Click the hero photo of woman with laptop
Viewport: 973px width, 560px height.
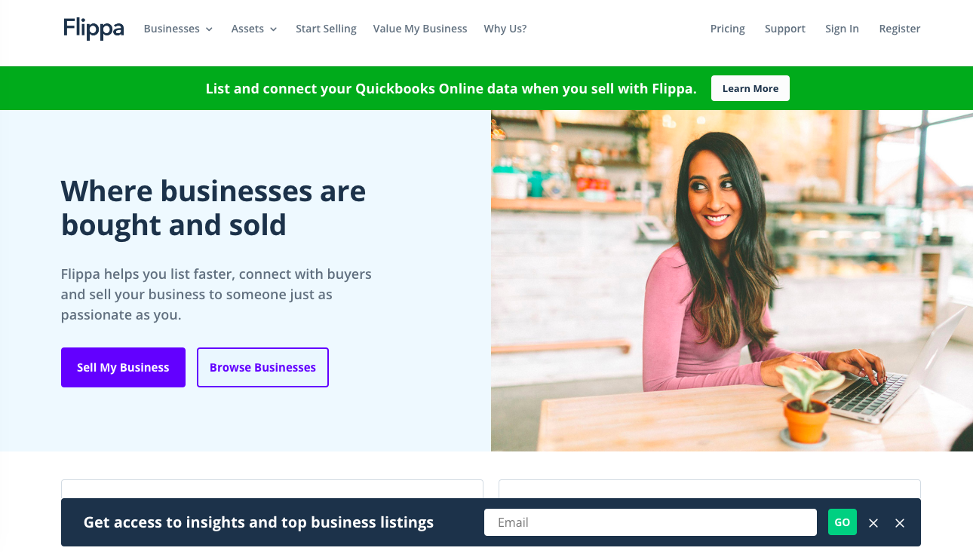tap(732, 280)
